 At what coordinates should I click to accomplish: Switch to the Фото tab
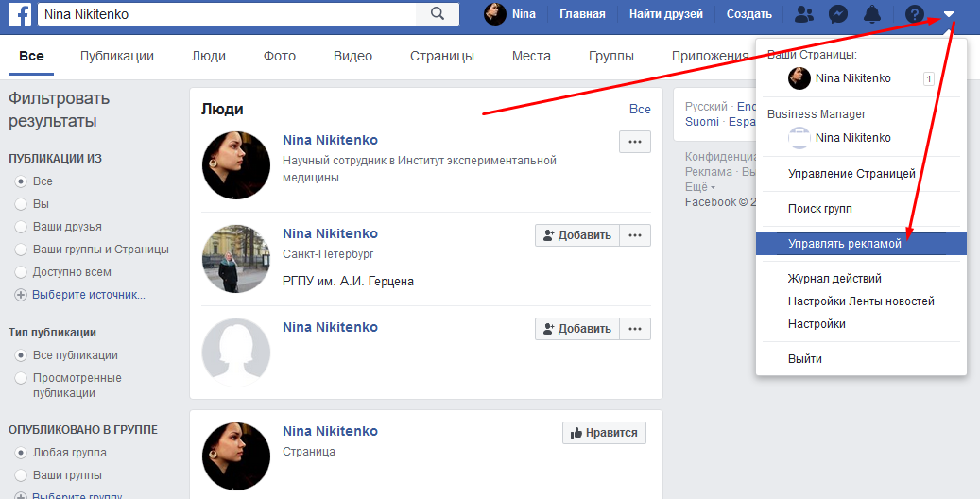pyautogui.click(x=280, y=56)
